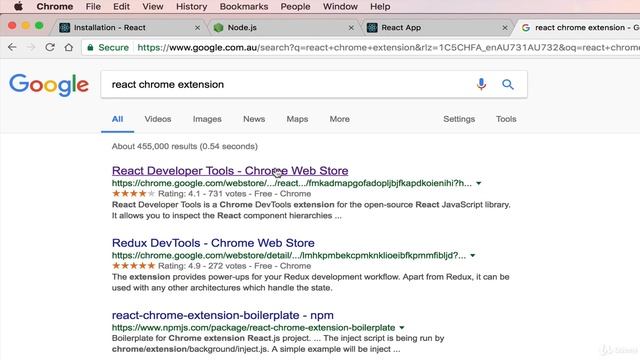This screenshot has height=360, width=640.
Task: Click the Google logo
Action: coord(49,84)
